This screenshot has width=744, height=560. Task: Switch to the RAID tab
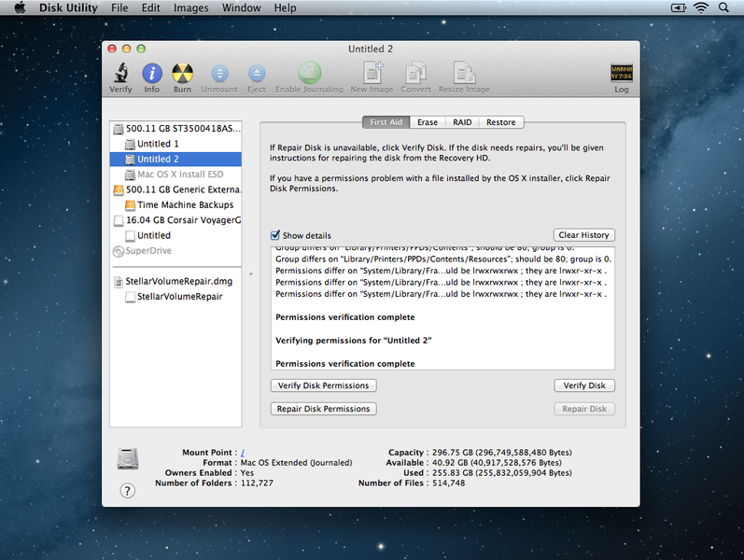(x=462, y=122)
